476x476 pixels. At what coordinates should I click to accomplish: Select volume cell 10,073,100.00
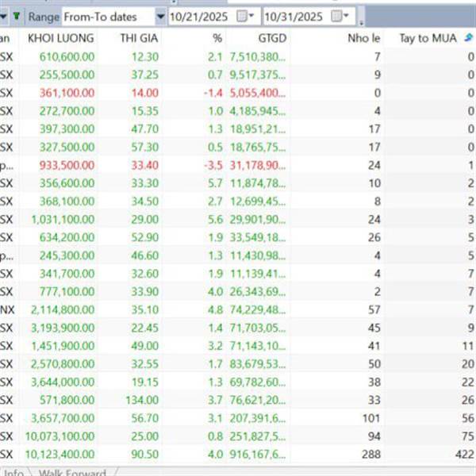click(59, 436)
